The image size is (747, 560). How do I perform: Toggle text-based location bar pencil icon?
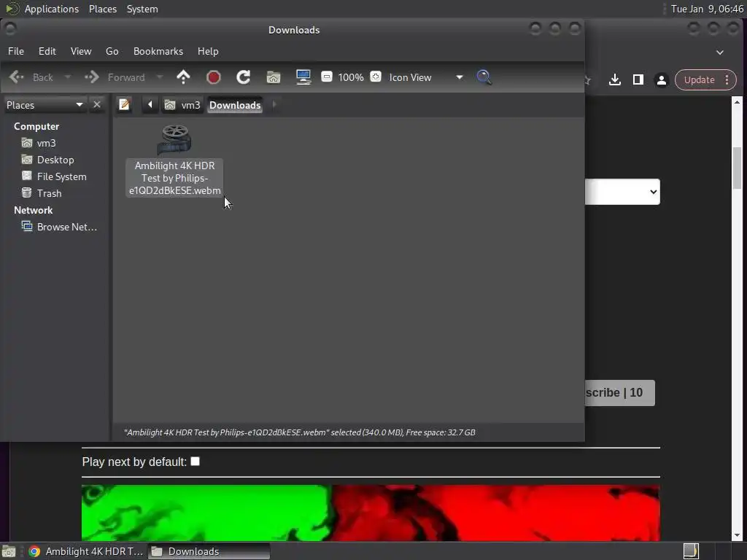click(124, 104)
